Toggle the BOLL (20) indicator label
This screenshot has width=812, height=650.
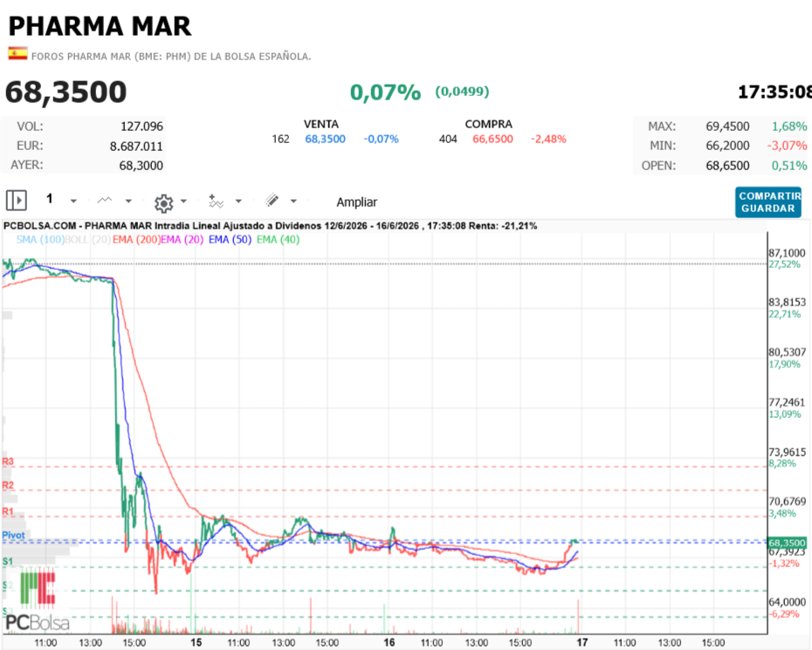(x=88, y=240)
